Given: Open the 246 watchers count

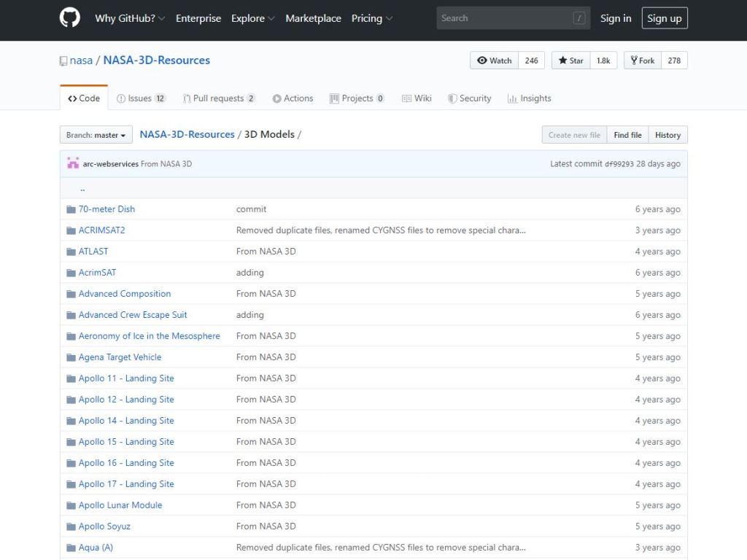Looking at the screenshot, I should (531, 61).
